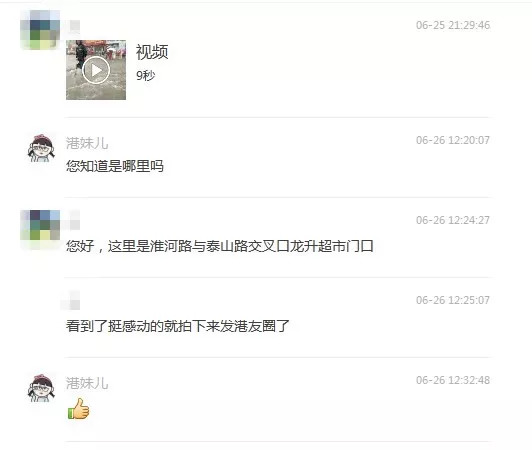Click the blurred username above the 淮河路 message
This screenshot has height=450, width=532.
(x=70, y=220)
